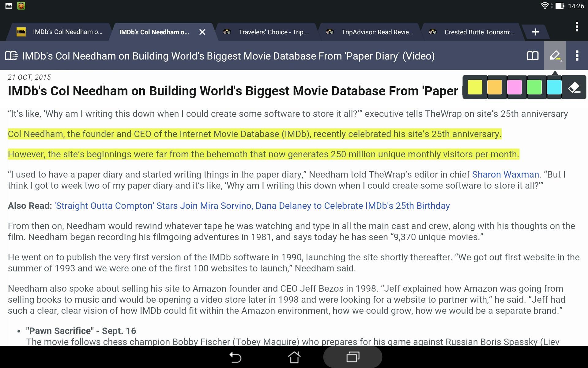The height and width of the screenshot is (368, 588).
Task: Add a new browser tab
Action: tap(535, 32)
